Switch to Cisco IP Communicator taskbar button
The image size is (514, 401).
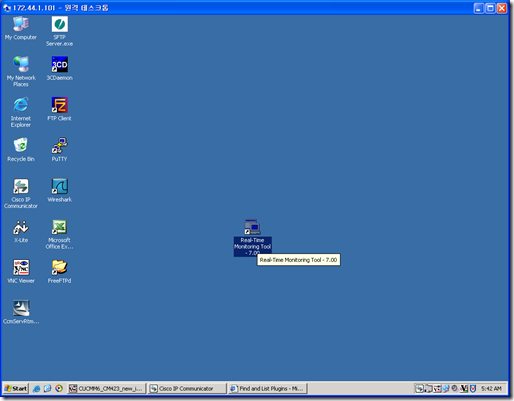pos(187,388)
